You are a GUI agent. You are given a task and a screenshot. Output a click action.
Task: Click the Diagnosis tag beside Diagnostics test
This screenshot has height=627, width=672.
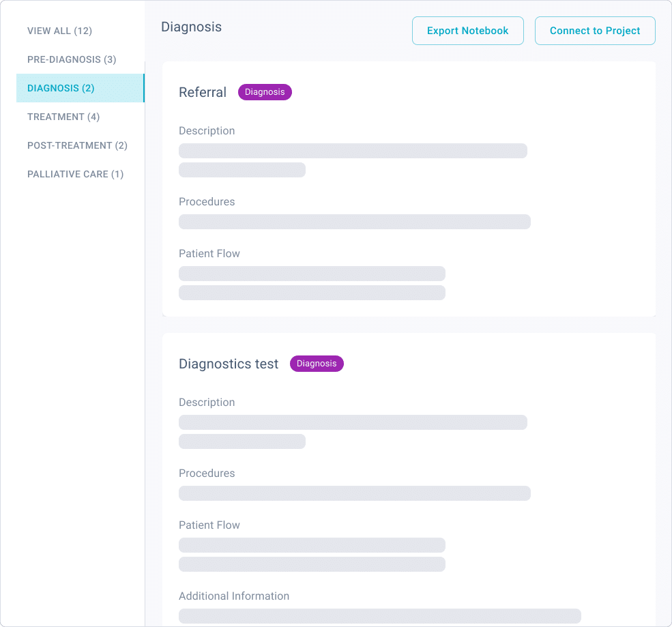tap(317, 364)
